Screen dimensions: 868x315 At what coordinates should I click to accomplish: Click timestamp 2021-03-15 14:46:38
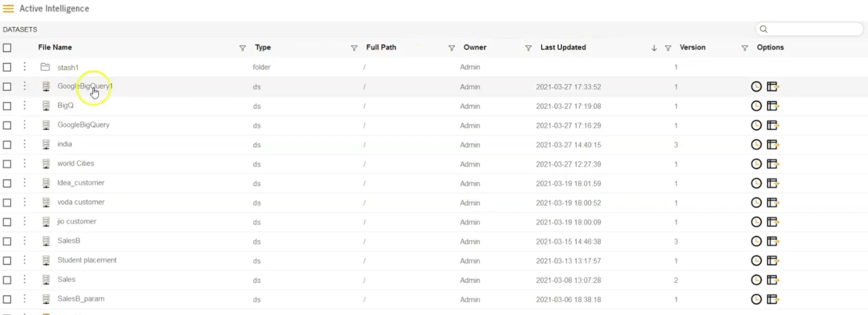(x=569, y=242)
